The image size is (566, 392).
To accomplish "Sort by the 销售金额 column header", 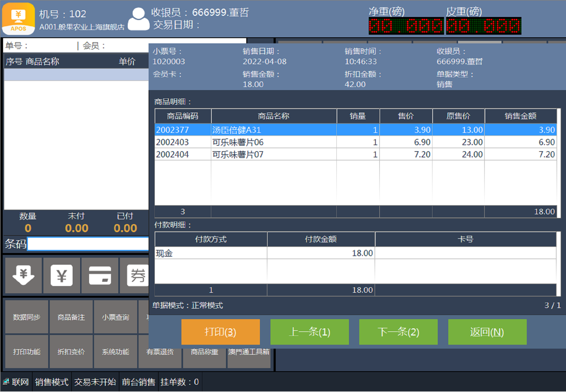I will [520, 116].
